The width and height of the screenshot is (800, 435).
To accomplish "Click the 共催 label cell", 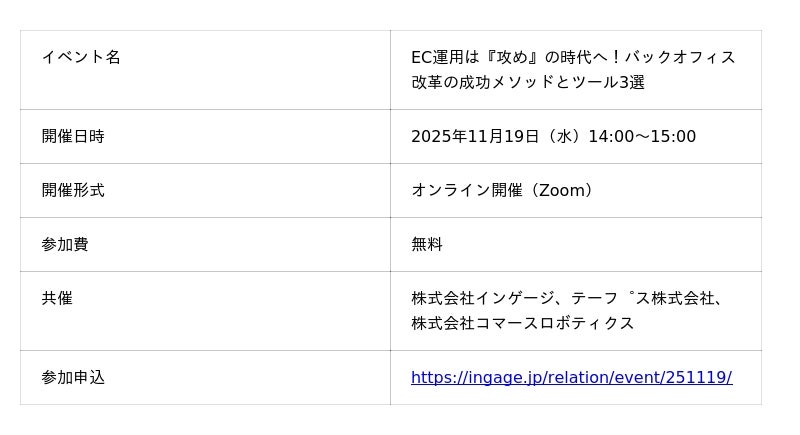I will pyautogui.click(x=57, y=298).
